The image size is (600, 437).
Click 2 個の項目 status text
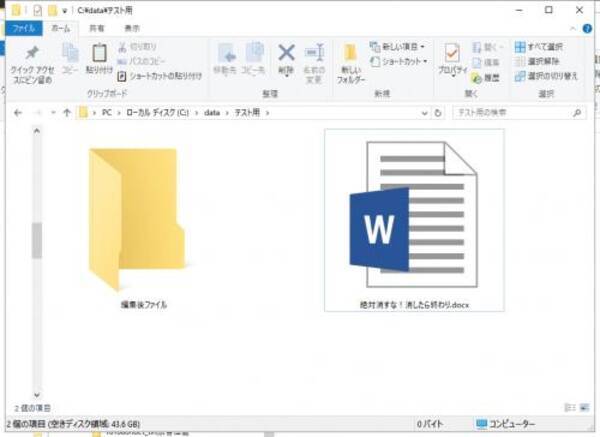point(33,408)
